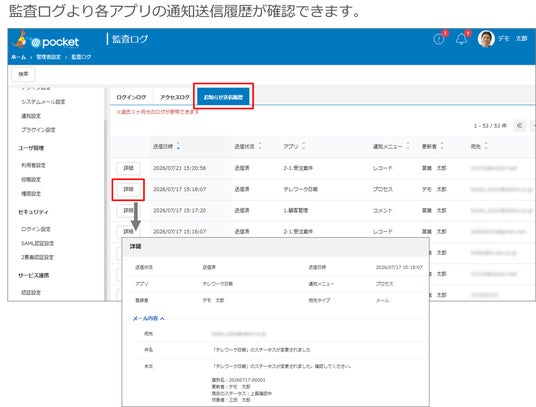Go to first page with double-chevron icon
Image resolution: width=536 pixels, height=407 pixels.
pyautogui.click(x=519, y=125)
